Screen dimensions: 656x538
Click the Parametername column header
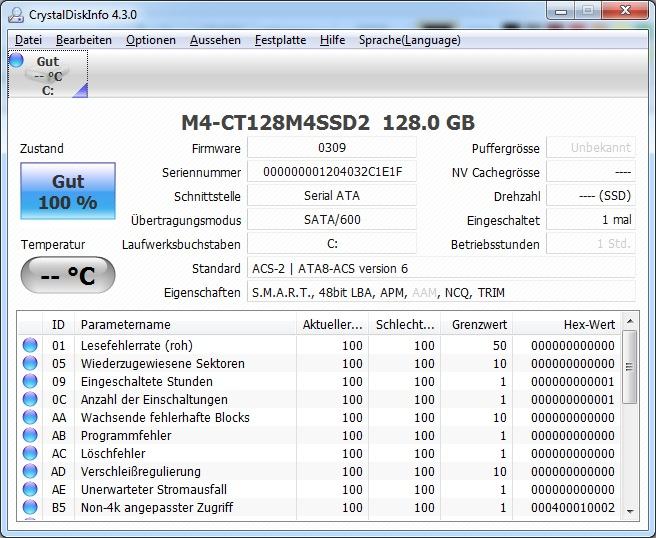(185, 324)
